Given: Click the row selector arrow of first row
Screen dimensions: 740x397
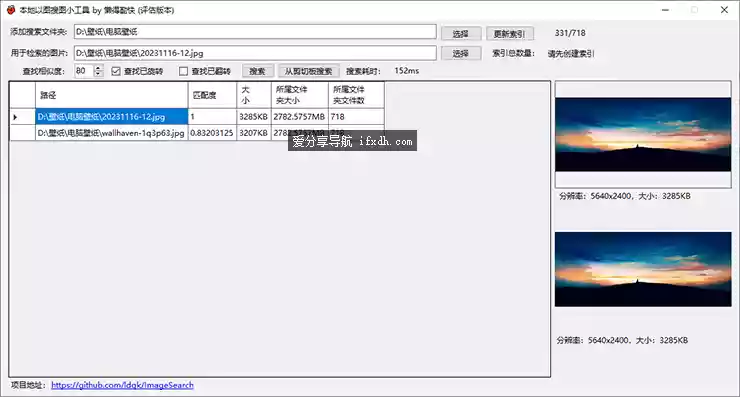Looking at the screenshot, I should (x=22, y=117).
